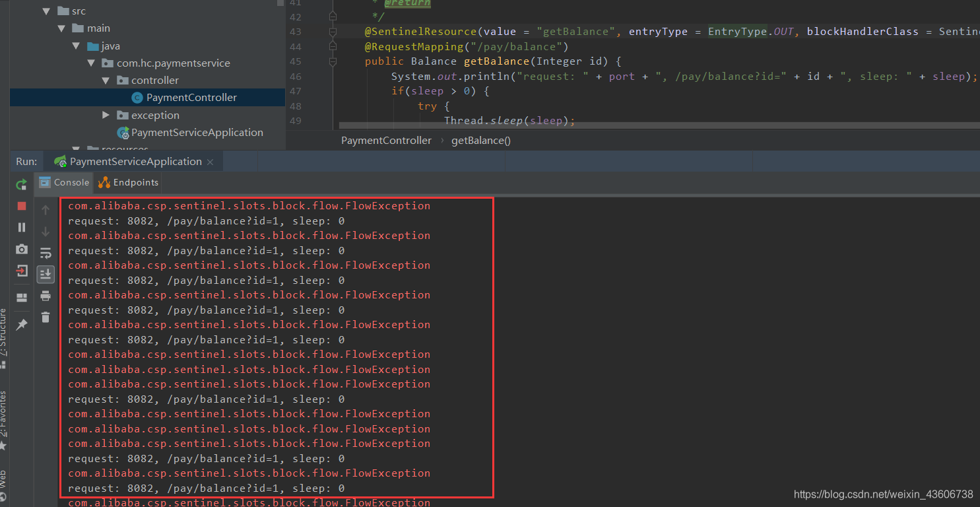Open the Structure tool window
The height and width of the screenshot is (507, 980).
point(4,337)
